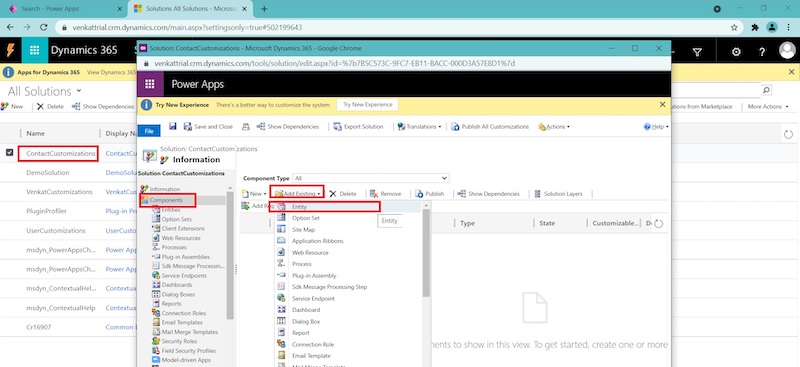Click Delete in All Solutions toolbar

click(50, 107)
